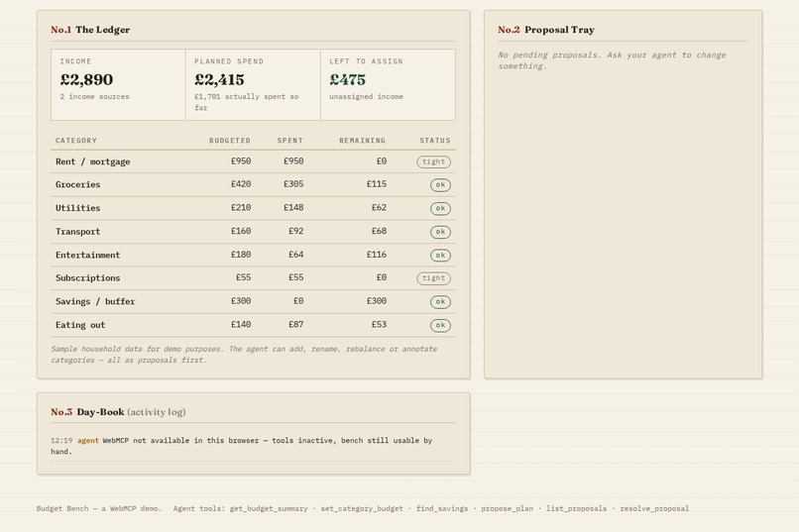Screen dimensions: 799x532
Task: Click Groceries remaining value £115
Action: point(377,184)
